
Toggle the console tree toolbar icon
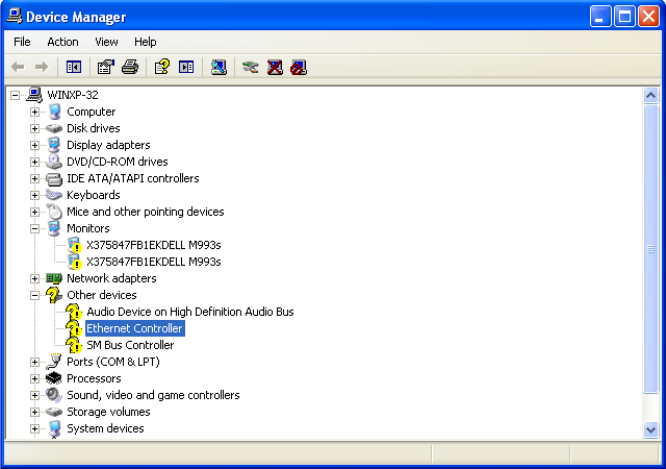point(73,67)
